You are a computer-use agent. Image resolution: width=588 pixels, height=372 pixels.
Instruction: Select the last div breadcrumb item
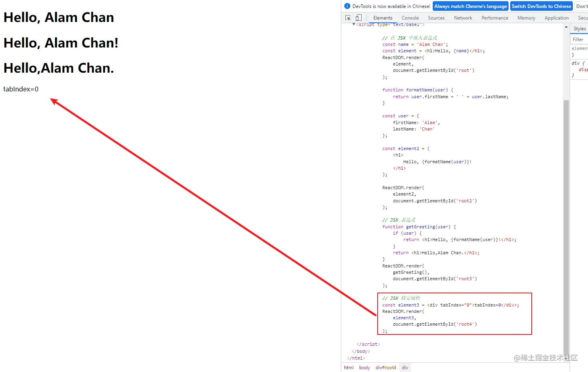(405, 368)
